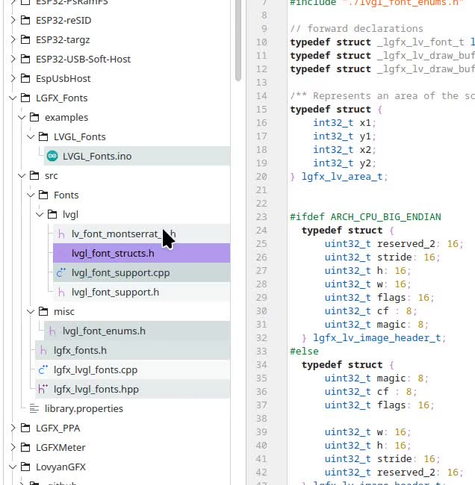The image size is (475, 485).
Task: Click the ESP32-targz folder icon
Action: (x=25, y=39)
